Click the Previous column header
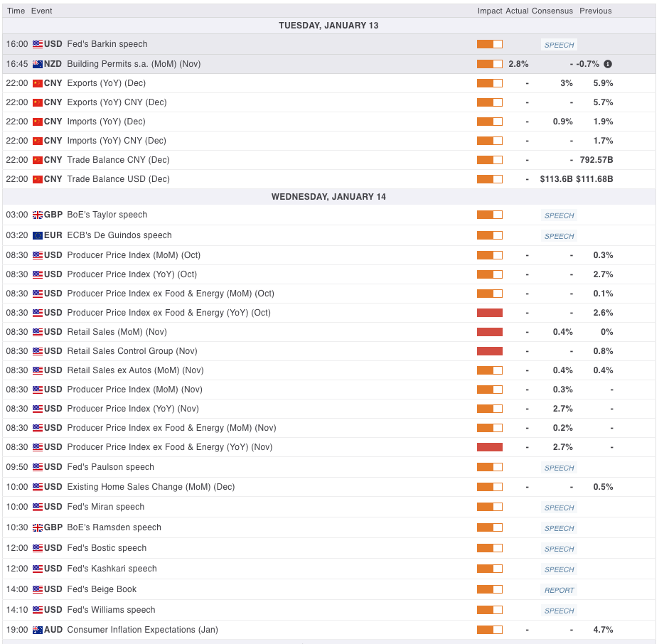Screen dimensions: 669x644 tap(595, 11)
